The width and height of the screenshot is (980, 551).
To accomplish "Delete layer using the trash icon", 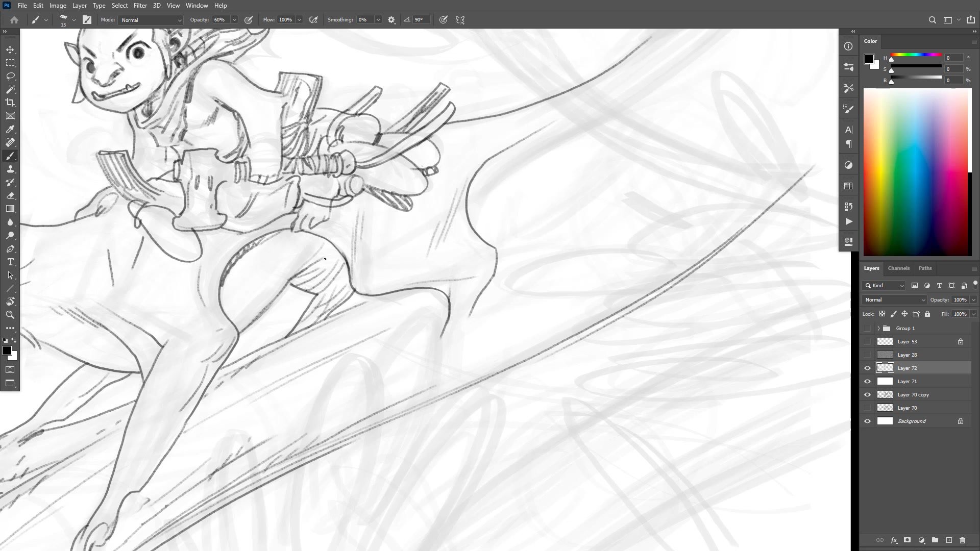I will (962, 540).
